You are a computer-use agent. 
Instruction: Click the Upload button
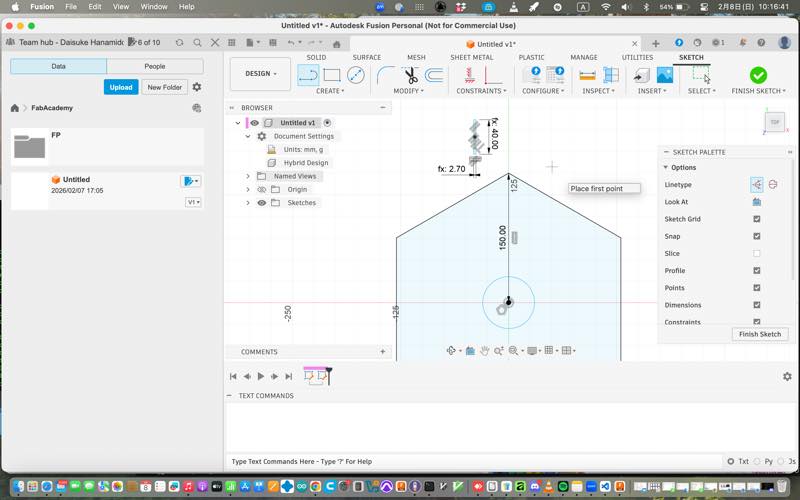click(x=121, y=87)
